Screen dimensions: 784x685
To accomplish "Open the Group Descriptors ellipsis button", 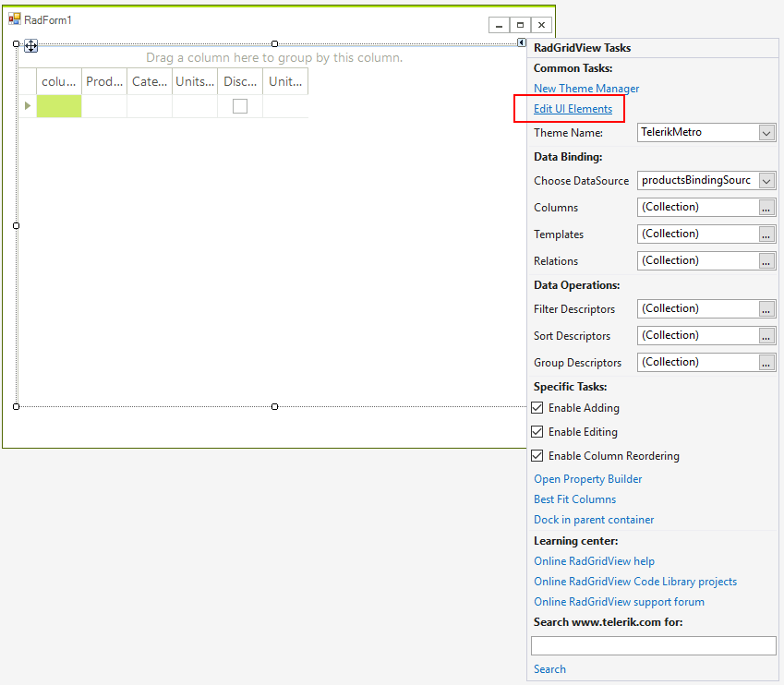I will (766, 362).
